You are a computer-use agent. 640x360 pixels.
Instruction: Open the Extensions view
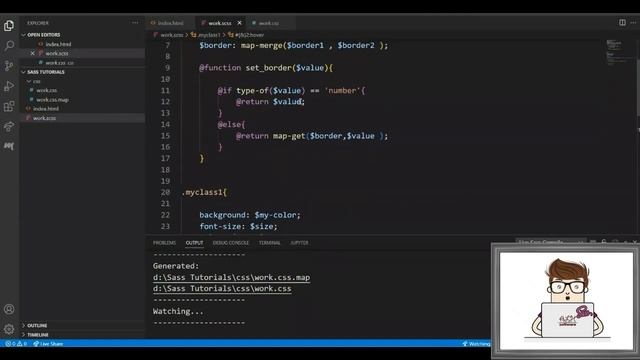click(x=9, y=107)
